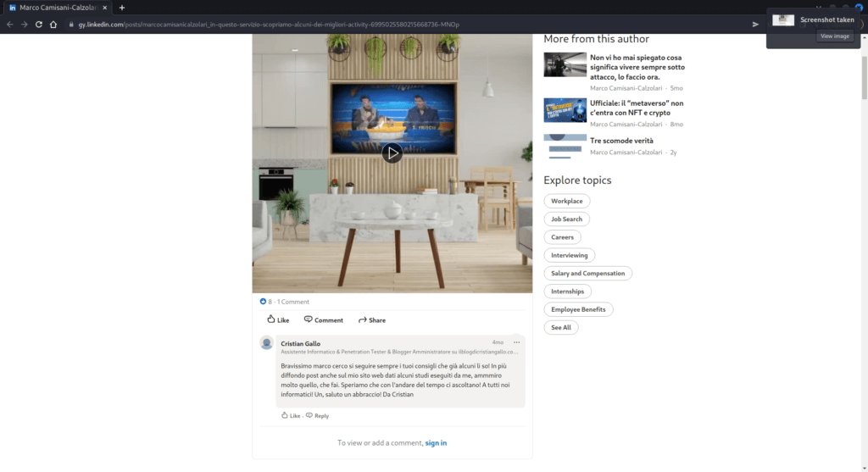
Task: Like the post by Marco Camisani-Calzolari
Action: coord(277,320)
